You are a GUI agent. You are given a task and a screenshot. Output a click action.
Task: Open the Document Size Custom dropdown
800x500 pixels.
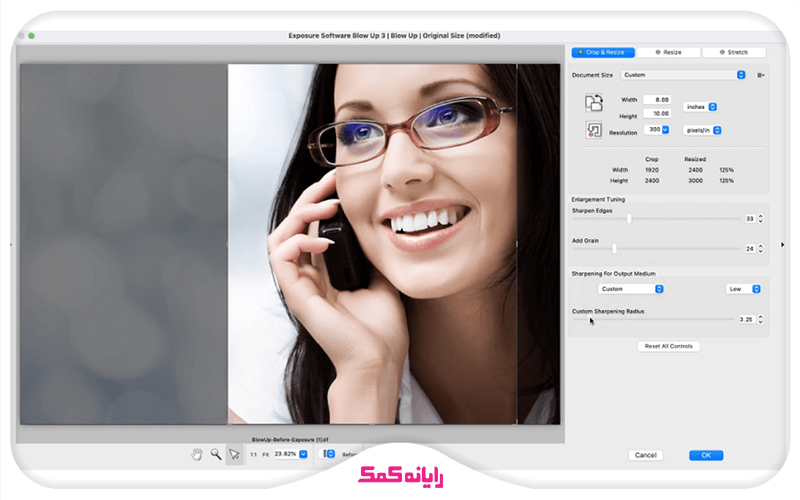(684, 75)
